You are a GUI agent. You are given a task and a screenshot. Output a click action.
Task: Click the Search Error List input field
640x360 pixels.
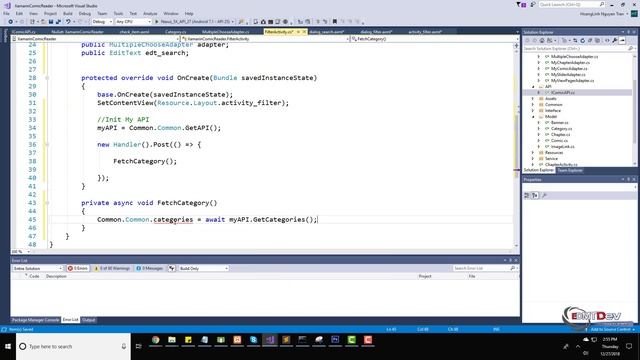482,268
